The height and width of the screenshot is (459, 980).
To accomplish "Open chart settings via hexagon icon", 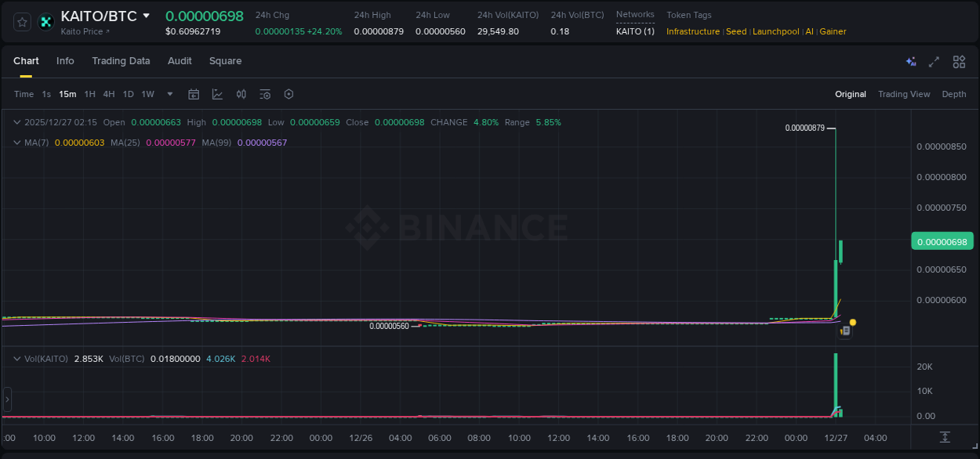I will pyautogui.click(x=289, y=94).
